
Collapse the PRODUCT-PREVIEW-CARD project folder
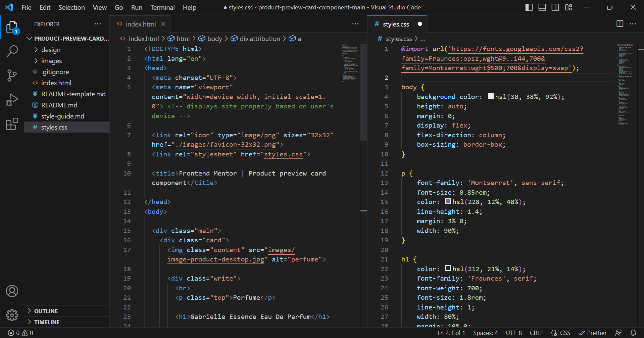[67, 39]
